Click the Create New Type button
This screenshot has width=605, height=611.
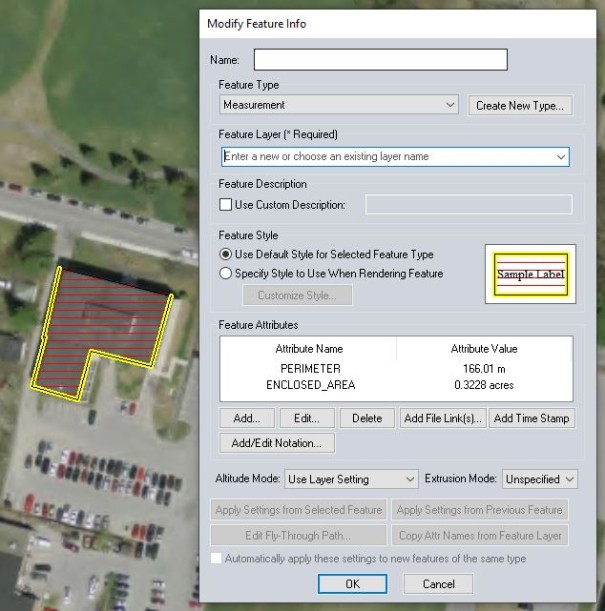(519, 105)
